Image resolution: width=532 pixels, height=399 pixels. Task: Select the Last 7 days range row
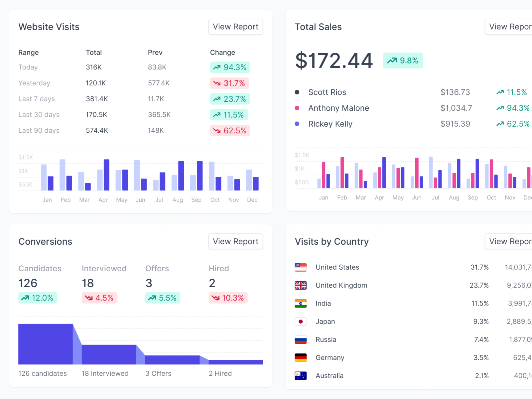(x=37, y=99)
